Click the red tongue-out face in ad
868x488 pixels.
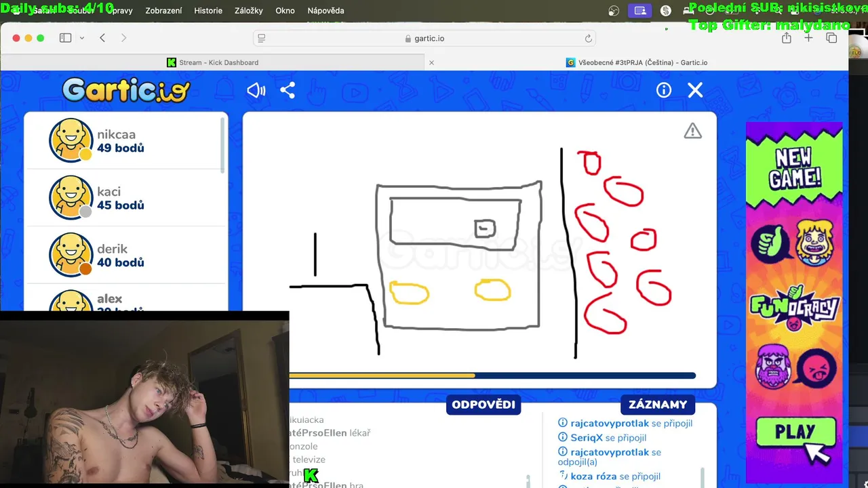pyautogui.click(x=816, y=369)
